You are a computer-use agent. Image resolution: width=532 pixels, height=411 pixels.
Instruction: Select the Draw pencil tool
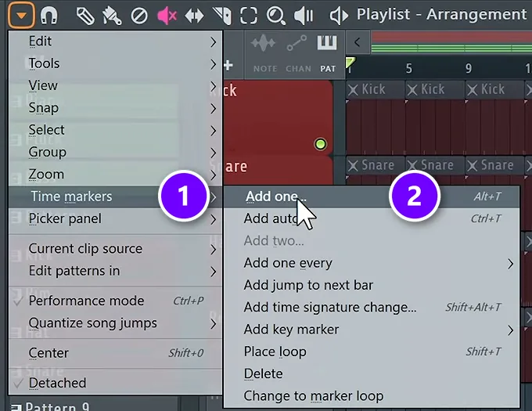point(85,16)
